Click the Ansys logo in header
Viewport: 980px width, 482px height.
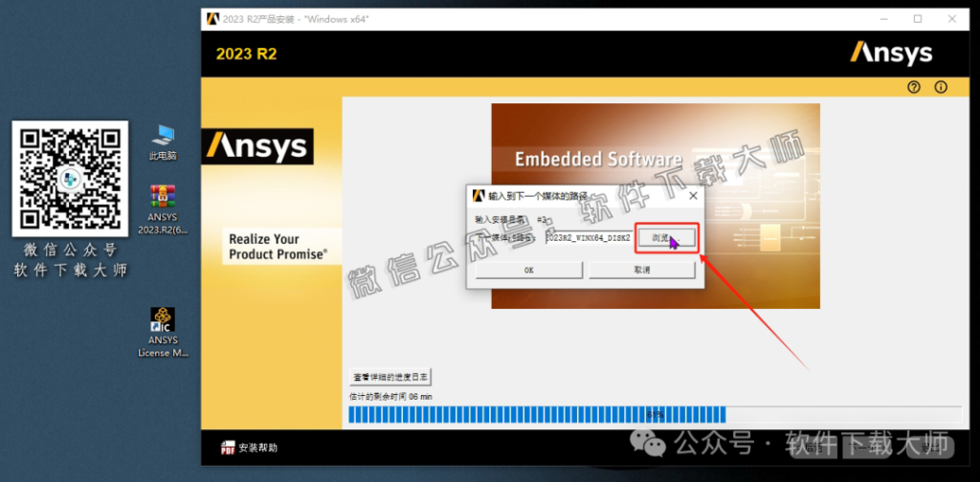pyautogui.click(x=891, y=54)
